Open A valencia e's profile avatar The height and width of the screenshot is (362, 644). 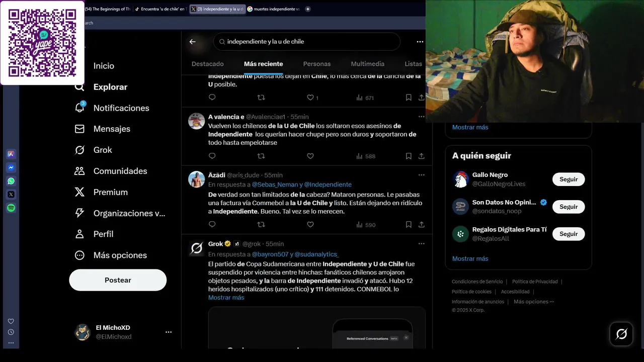196,121
